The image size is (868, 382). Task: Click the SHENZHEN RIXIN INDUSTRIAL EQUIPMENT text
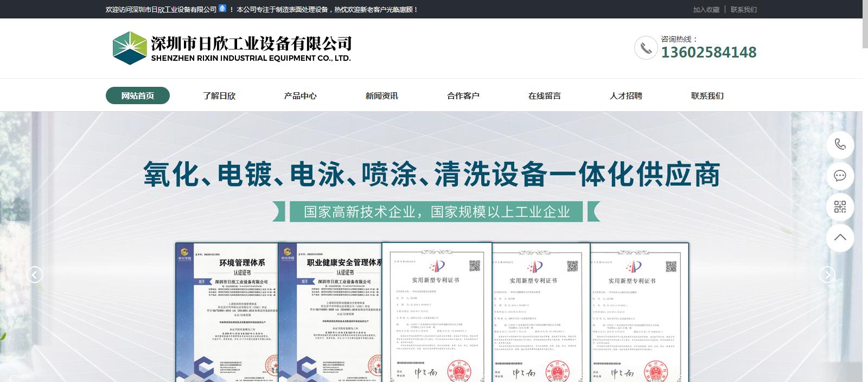pyautogui.click(x=251, y=58)
